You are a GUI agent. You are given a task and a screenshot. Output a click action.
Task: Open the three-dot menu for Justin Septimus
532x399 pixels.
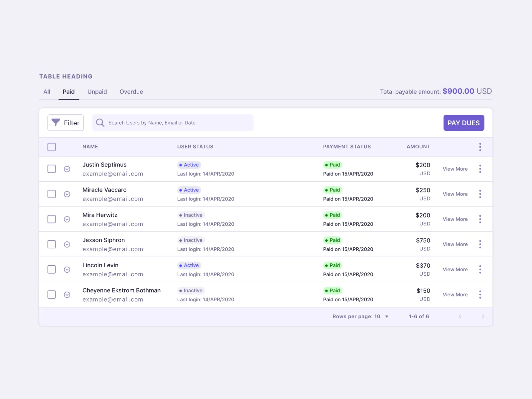[x=480, y=169]
